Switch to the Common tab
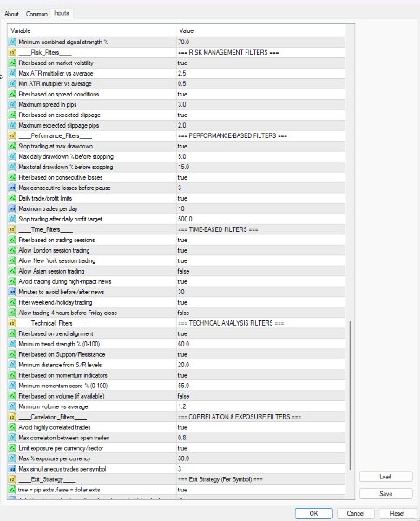Viewport: 420px width, 521px height. coord(36,14)
